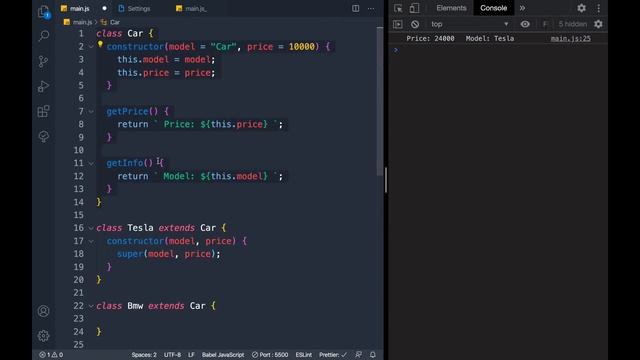640x360 pixels.
Task: Switch to the Elements DevTools tab
Action: (x=451, y=8)
